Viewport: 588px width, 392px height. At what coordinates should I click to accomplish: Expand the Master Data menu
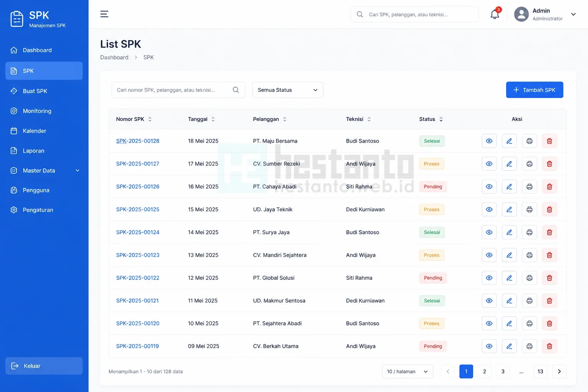point(44,171)
